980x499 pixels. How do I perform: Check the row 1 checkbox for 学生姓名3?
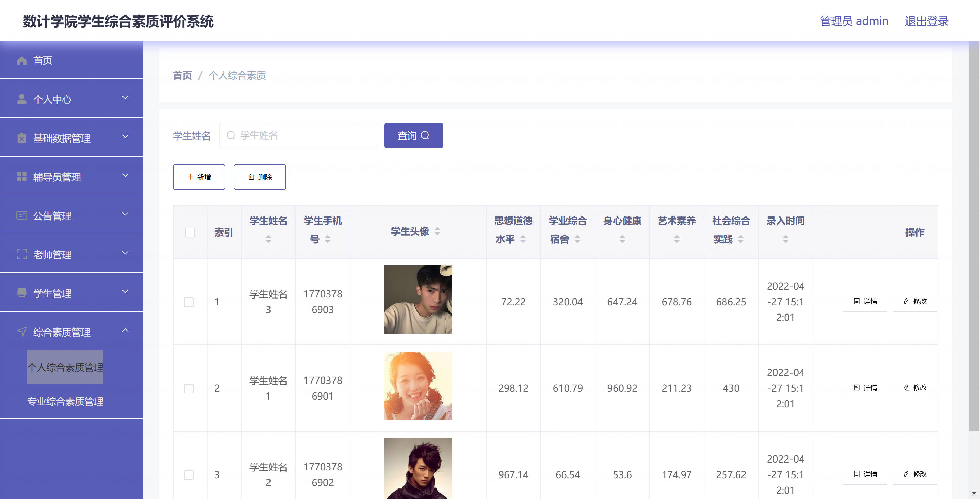point(189,302)
